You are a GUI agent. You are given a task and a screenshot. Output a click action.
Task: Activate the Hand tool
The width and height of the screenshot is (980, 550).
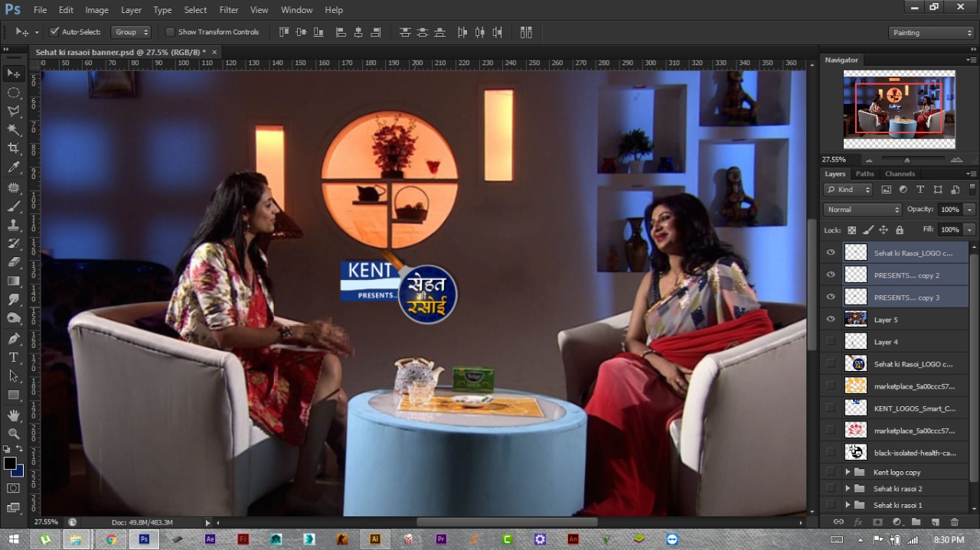click(x=14, y=415)
